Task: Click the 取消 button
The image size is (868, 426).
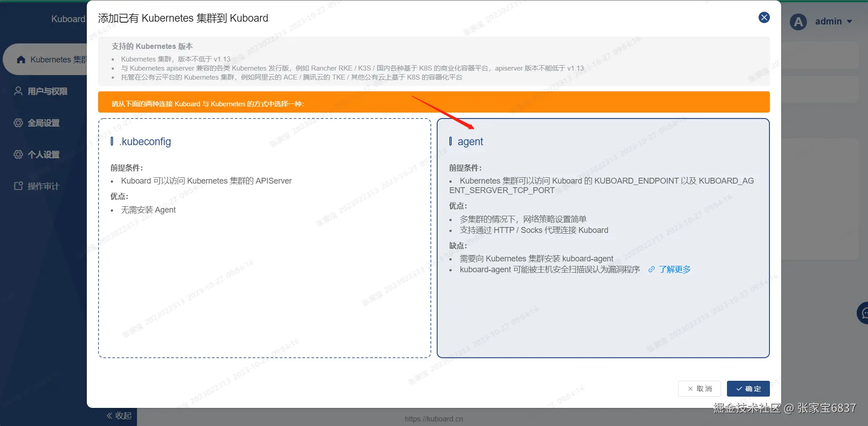Action: coord(699,389)
